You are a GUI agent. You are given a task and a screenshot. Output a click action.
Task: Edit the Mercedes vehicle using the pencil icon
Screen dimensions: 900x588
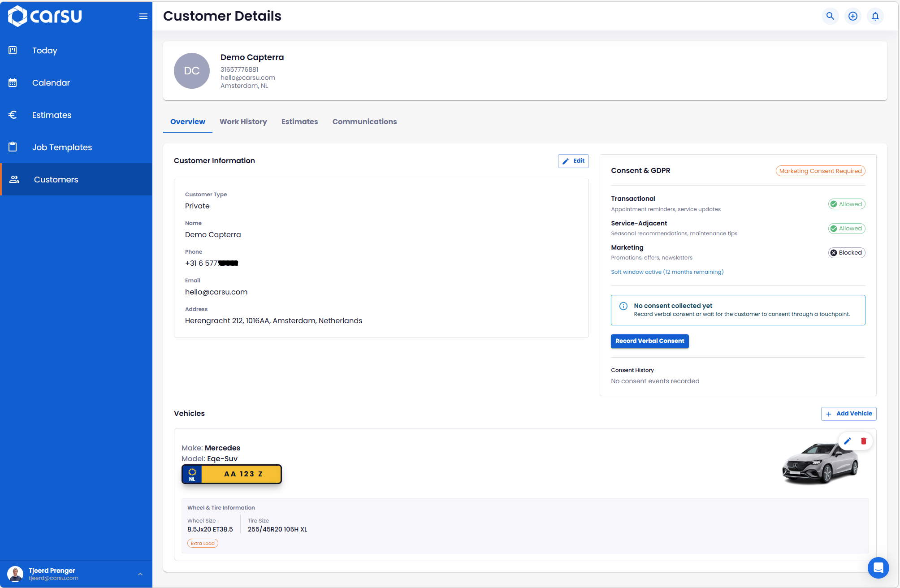[847, 441]
